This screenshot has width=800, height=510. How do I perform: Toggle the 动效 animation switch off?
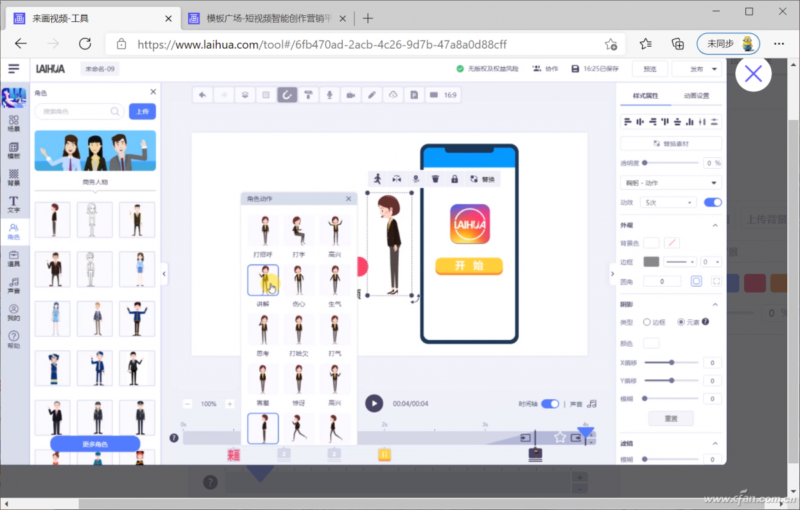712,202
